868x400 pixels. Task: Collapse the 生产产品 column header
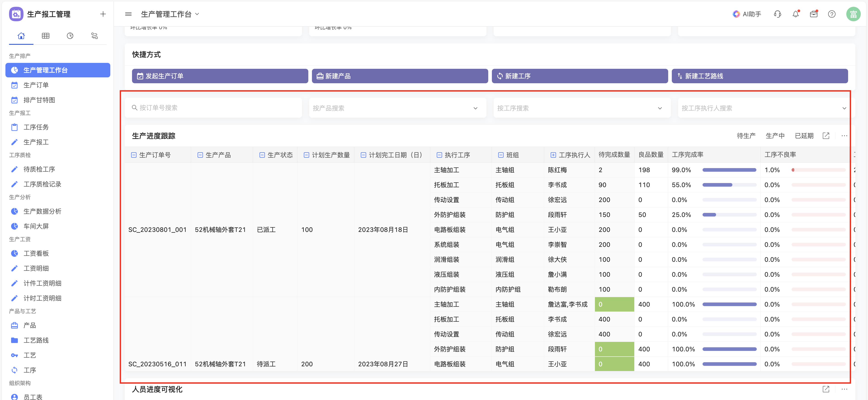[x=200, y=155]
